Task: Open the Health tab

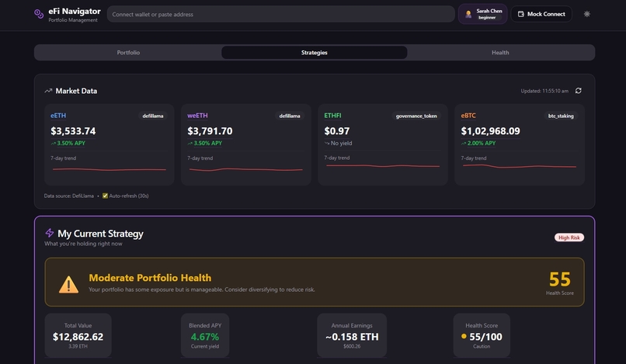Action: click(500, 52)
